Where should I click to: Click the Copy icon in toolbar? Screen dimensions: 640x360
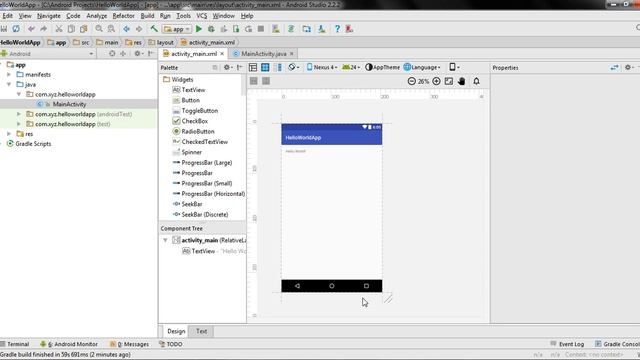pyautogui.click(x=71, y=29)
